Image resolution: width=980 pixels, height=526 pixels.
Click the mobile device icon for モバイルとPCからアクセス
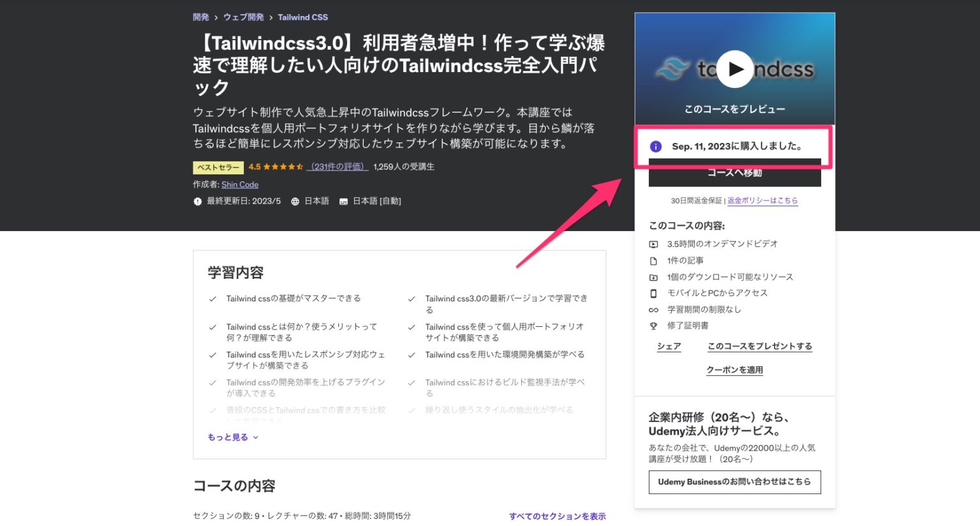coord(653,293)
